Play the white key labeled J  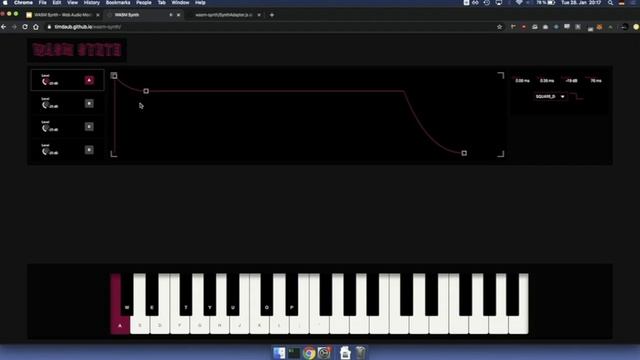tap(240, 325)
